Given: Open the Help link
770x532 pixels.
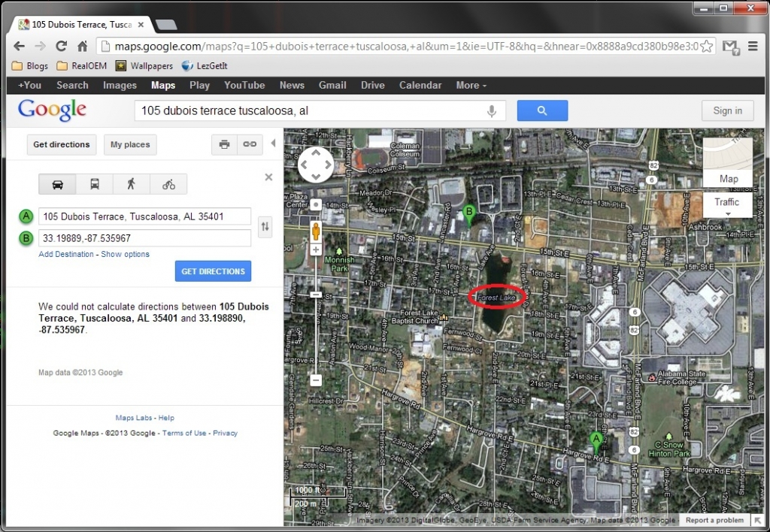Looking at the screenshot, I should (166, 418).
